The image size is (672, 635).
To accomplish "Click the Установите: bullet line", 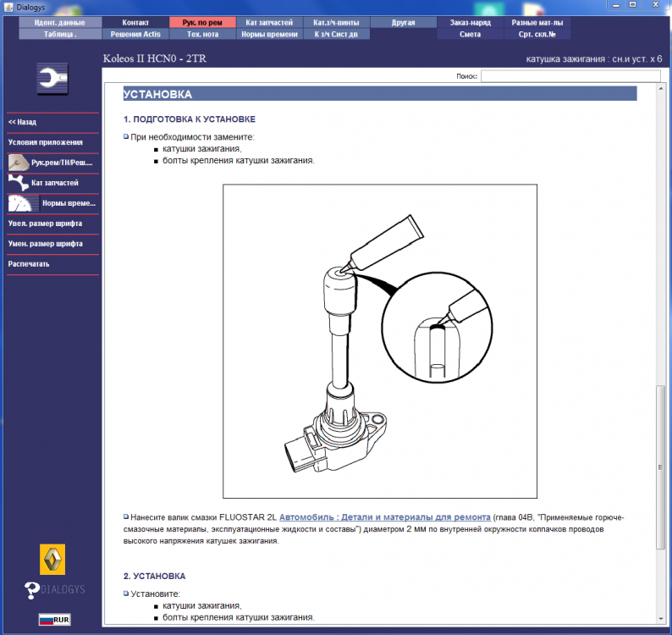I will 152,594.
